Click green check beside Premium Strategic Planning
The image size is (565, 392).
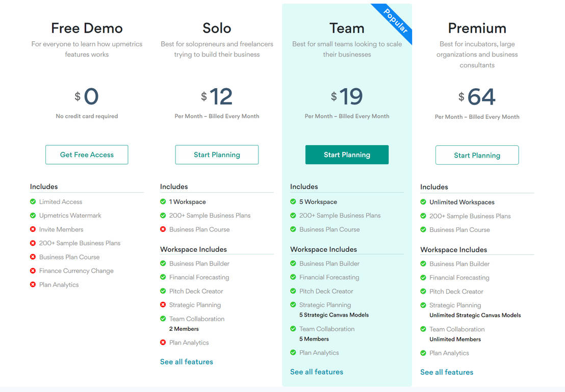423,305
